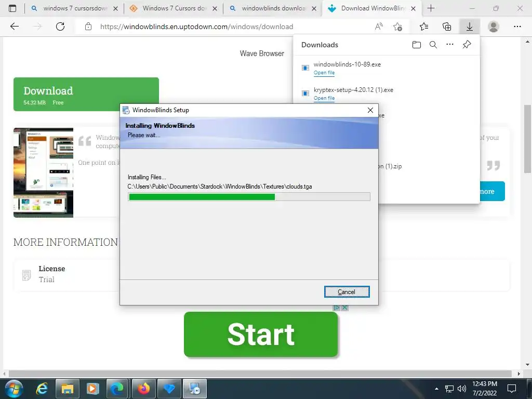Click the WindowBlinds screenshot thumbnail
Image resolution: width=532 pixels, height=399 pixels.
pos(44,172)
